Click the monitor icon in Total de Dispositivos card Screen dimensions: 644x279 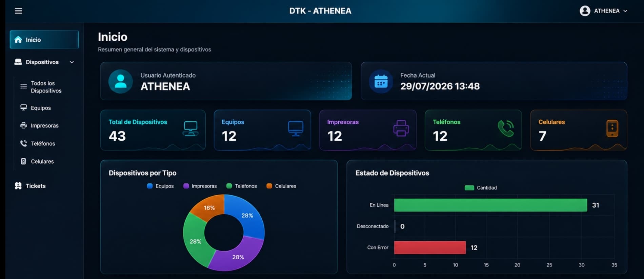(190, 128)
